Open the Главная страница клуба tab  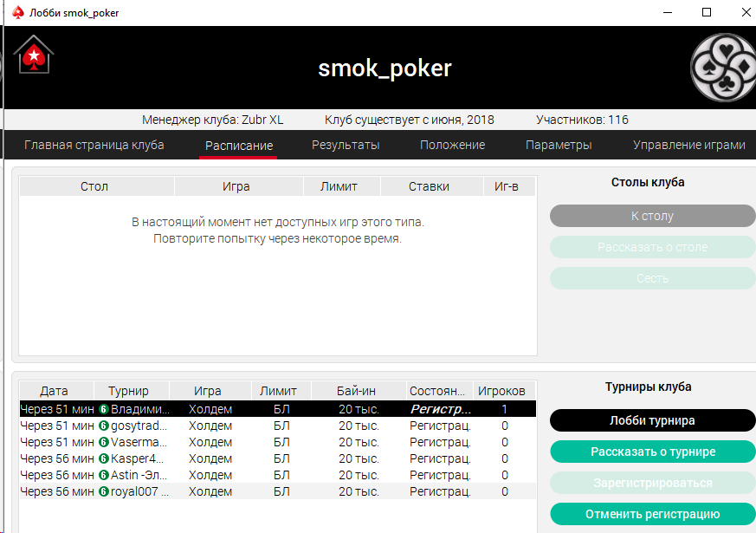tap(94, 145)
